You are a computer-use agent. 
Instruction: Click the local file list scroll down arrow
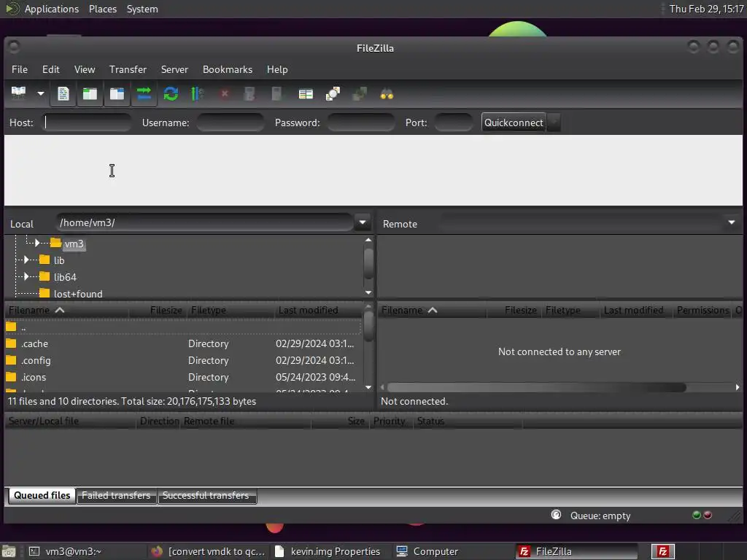(x=368, y=387)
